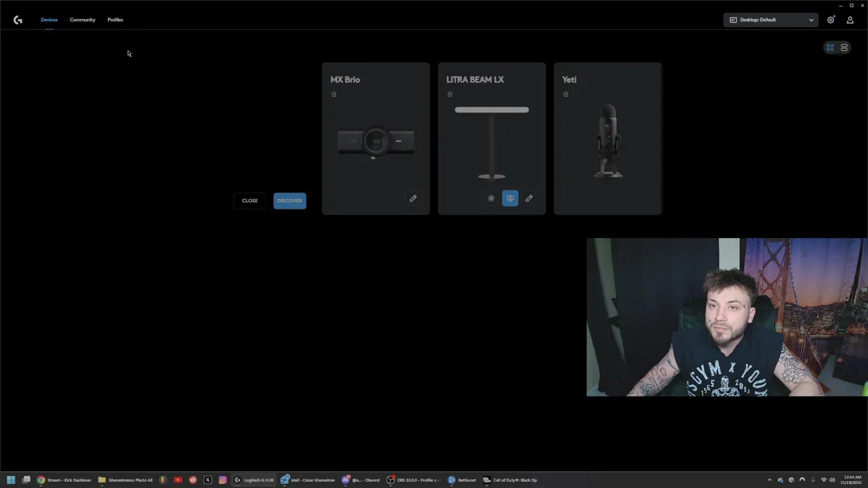
Task: Open the Instagram taskbar icon
Action: (222, 480)
